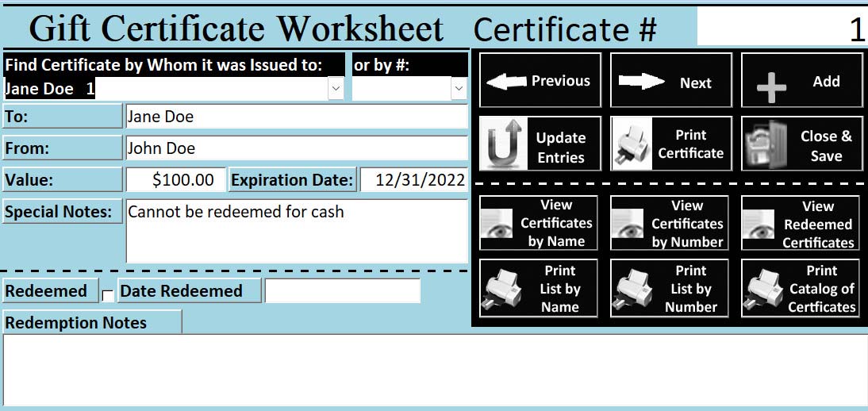Print List by Number
The height and width of the screenshot is (411, 868).
(x=670, y=289)
